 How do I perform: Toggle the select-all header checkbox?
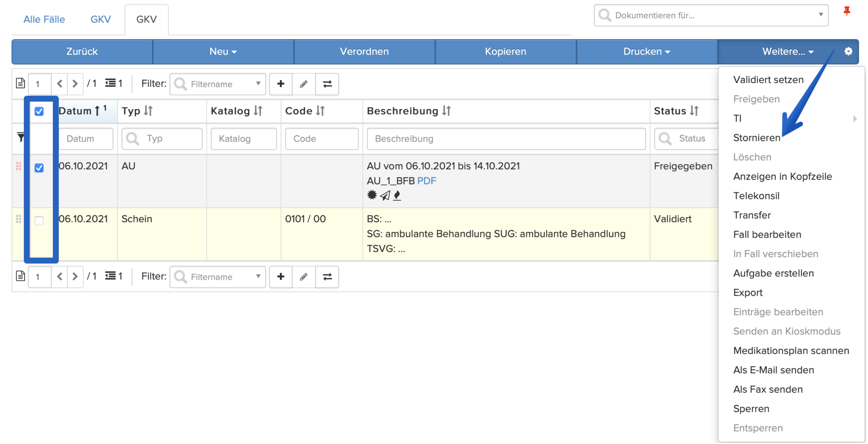(x=39, y=111)
